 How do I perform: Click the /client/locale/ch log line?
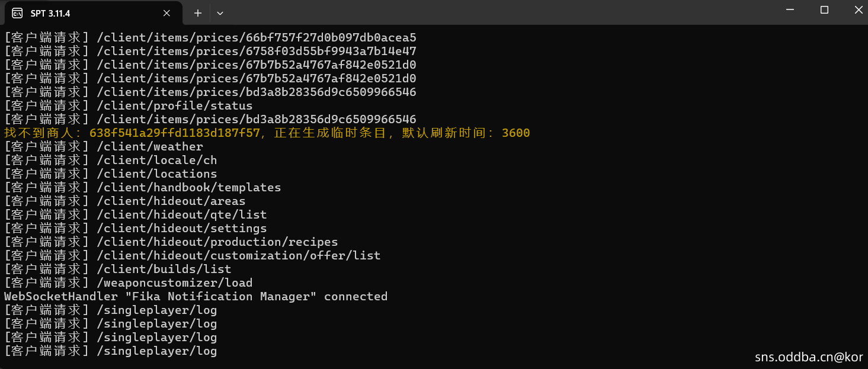pos(156,161)
